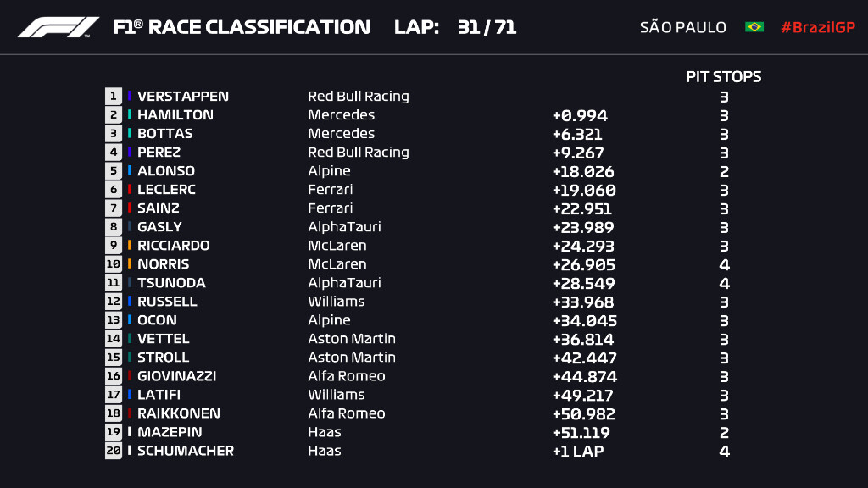Screen dimensions: 868x488
Task: Click the F1 logo icon
Action: (58, 27)
